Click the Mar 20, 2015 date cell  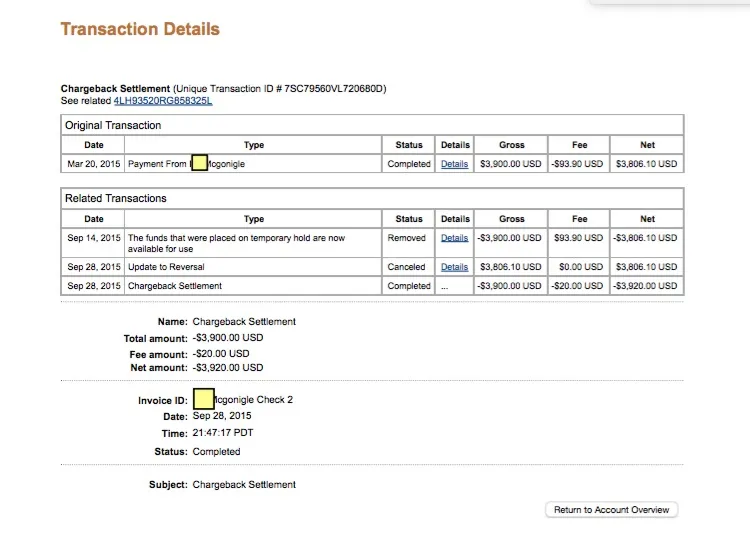[94, 164]
